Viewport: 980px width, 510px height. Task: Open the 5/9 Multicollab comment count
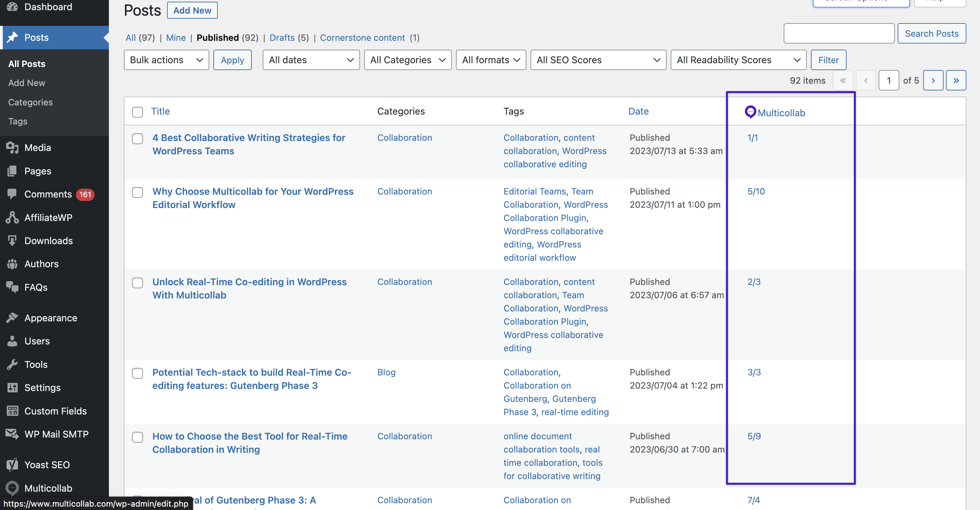pyautogui.click(x=754, y=436)
